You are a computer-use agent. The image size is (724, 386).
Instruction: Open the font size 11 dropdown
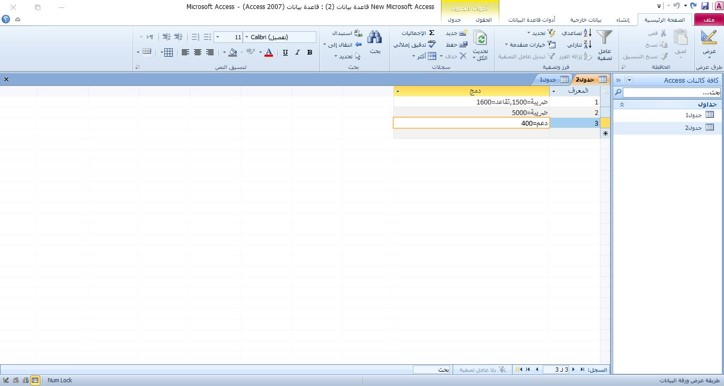(217, 37)
